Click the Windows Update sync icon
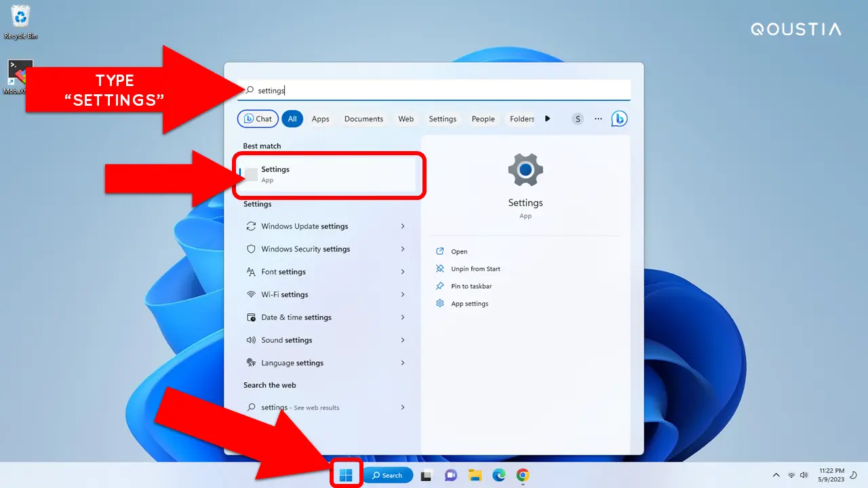Screen dimensions: 868x488 point(251,226)
